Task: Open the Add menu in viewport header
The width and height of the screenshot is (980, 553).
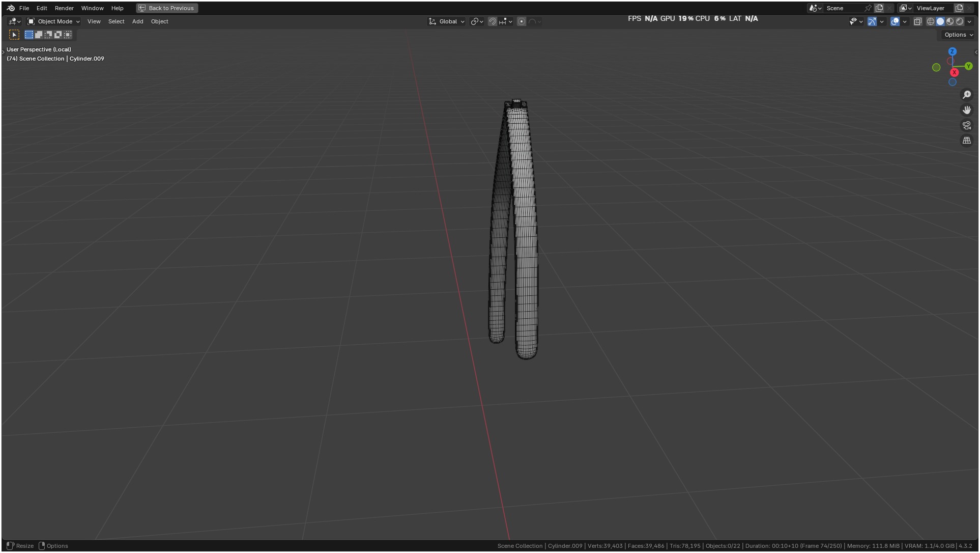Action: coord(137,21)
